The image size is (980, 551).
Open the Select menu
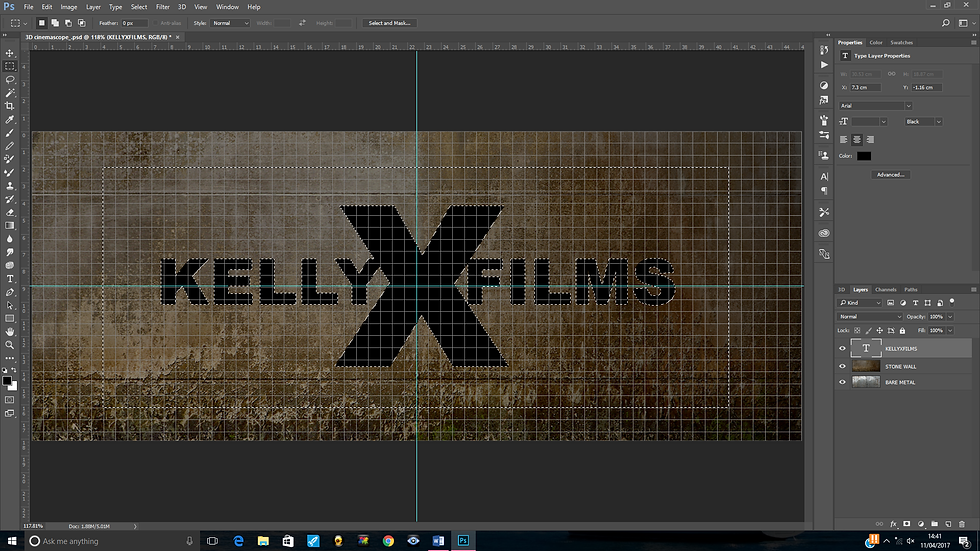[139, 7]
